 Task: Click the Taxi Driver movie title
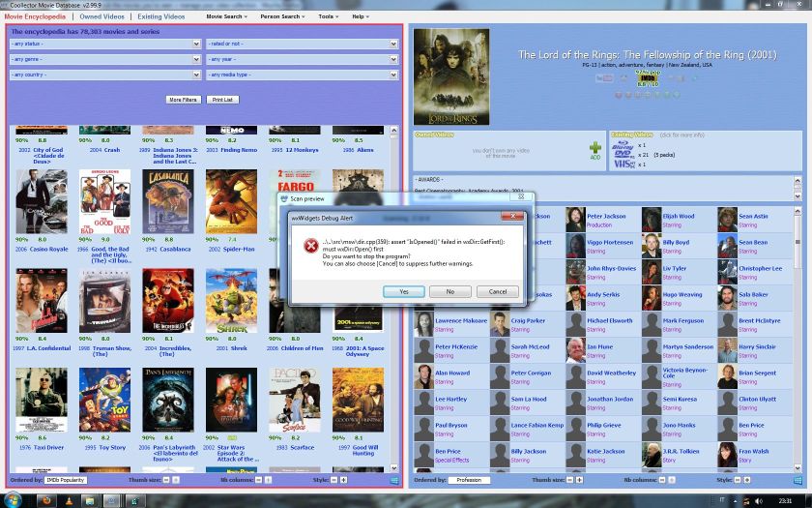tap(47, 447)
